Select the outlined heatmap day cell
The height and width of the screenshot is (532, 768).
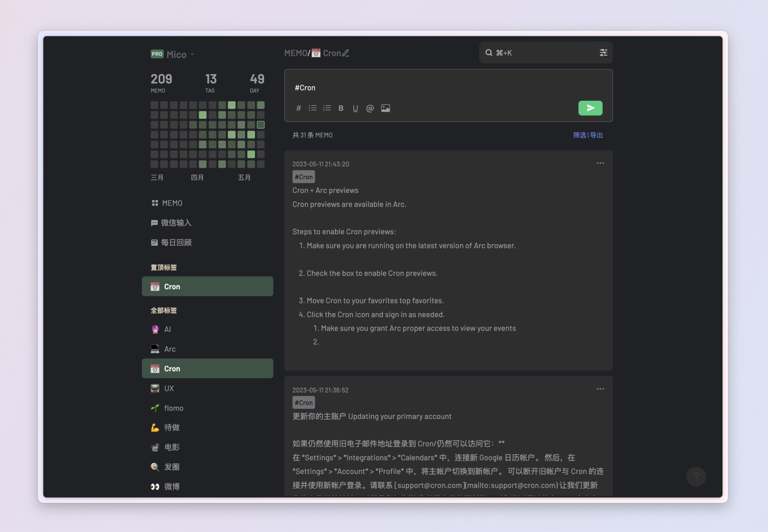click(261, 125)
